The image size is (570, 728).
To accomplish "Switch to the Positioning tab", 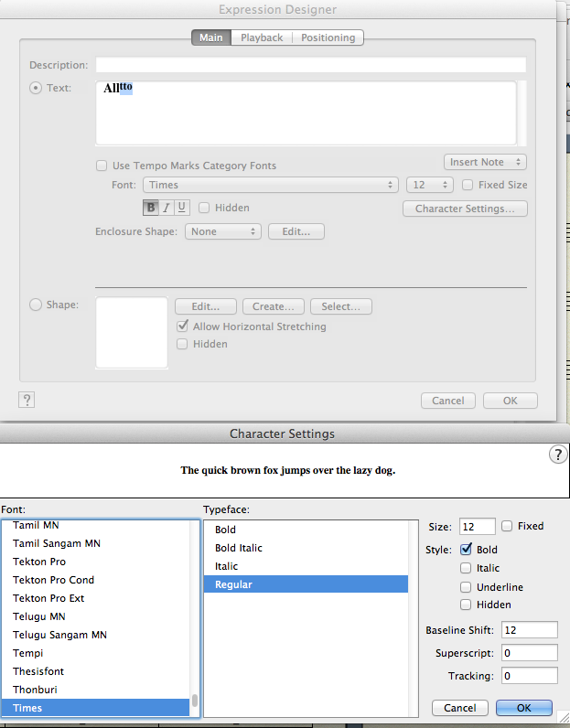I will tap(328, 37).
